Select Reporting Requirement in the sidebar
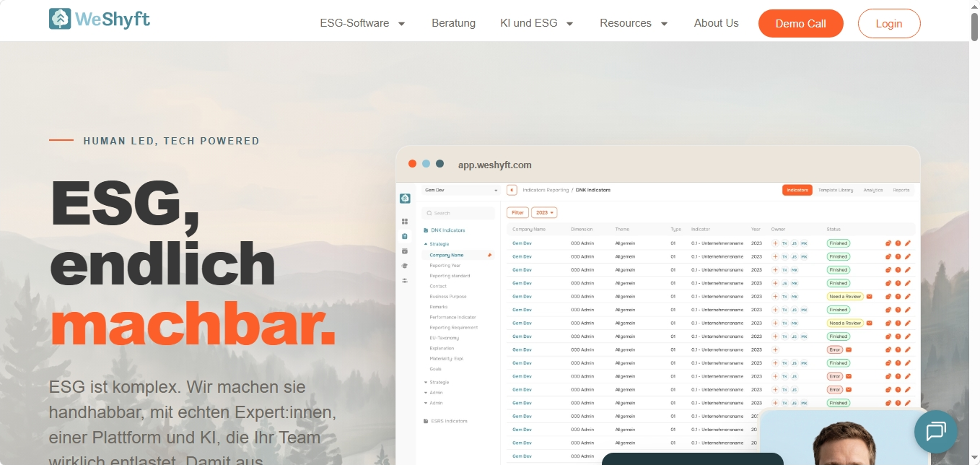Screen dimensions: 980x465 [x=453, y=328]
